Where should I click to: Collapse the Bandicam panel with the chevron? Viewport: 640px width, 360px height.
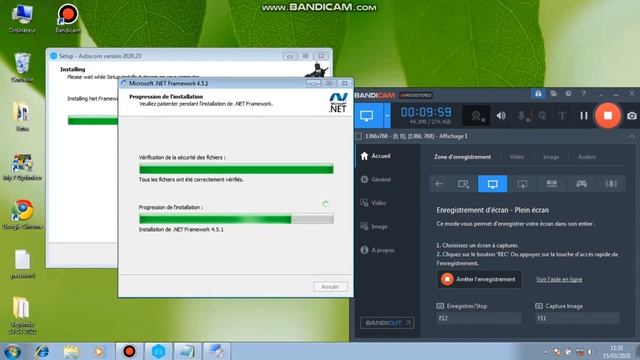(632, 136)
